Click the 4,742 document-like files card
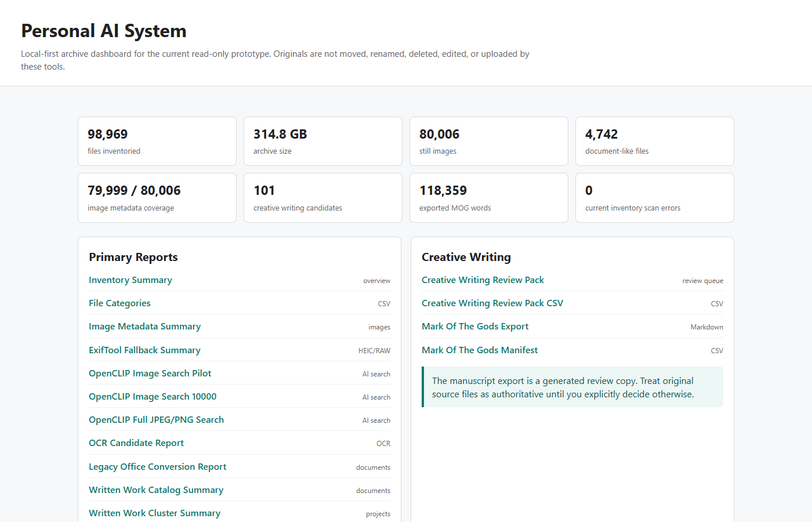Image resolution: width=812 pixels, height=522 pixels. (x=655, y=142)
